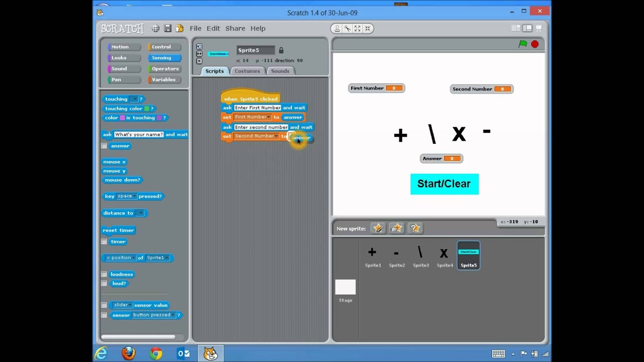Image resolution: width=644 pixels, height=362 pixels.
Task: Open the Share menu
Action: pos(235,29)
